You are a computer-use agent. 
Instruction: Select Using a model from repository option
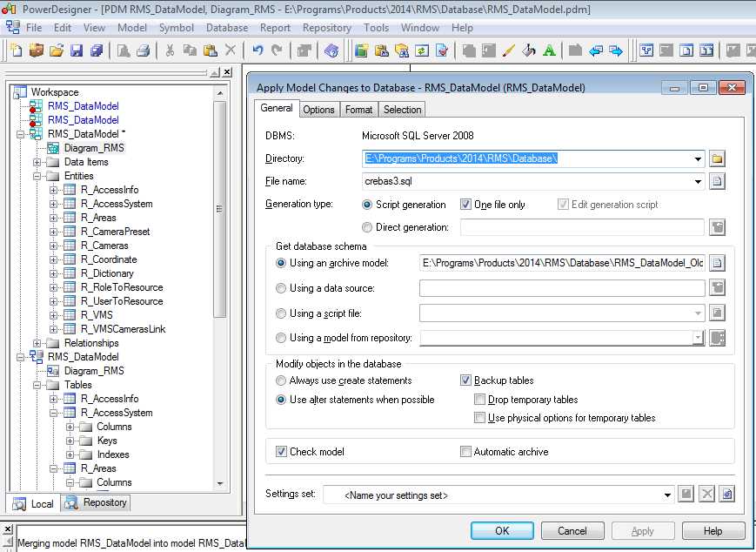(x=281, y=338)
